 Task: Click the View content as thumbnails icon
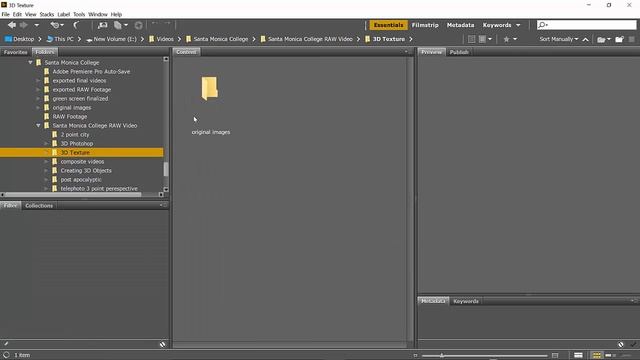pyautogui.click(x=596, y=356)
